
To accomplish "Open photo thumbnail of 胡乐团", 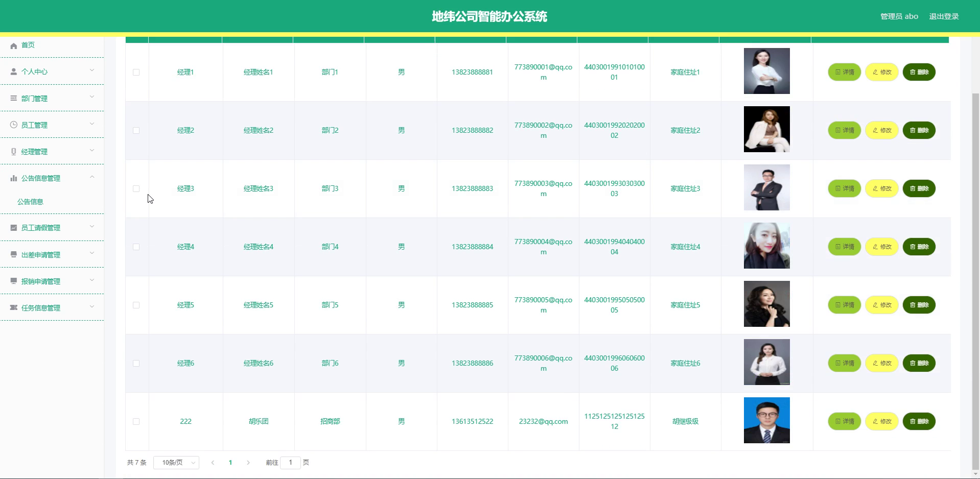I will click(x=767, y=420).
